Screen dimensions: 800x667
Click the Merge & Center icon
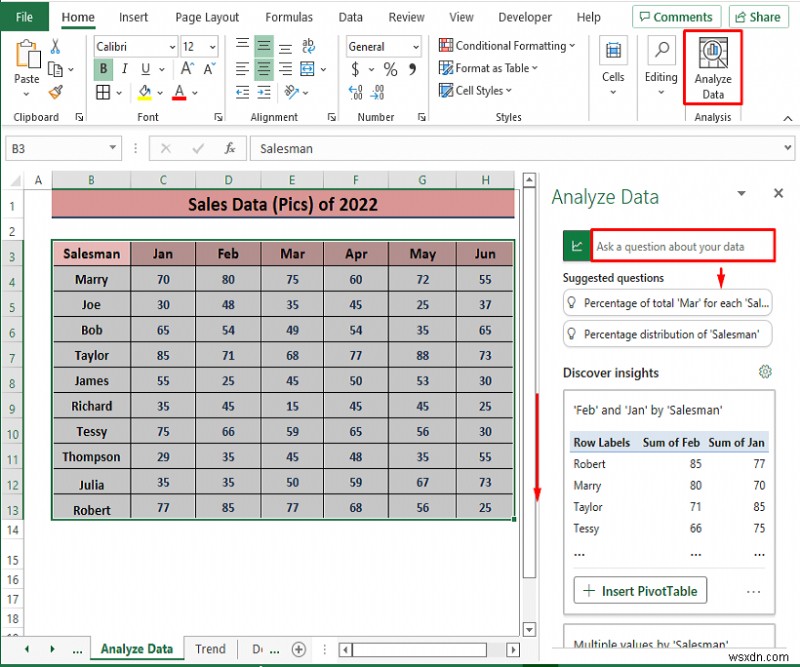coord(308,68)
